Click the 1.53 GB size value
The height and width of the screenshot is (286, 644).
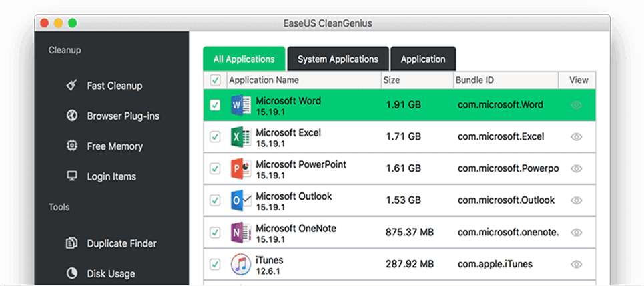pos(403,200)
